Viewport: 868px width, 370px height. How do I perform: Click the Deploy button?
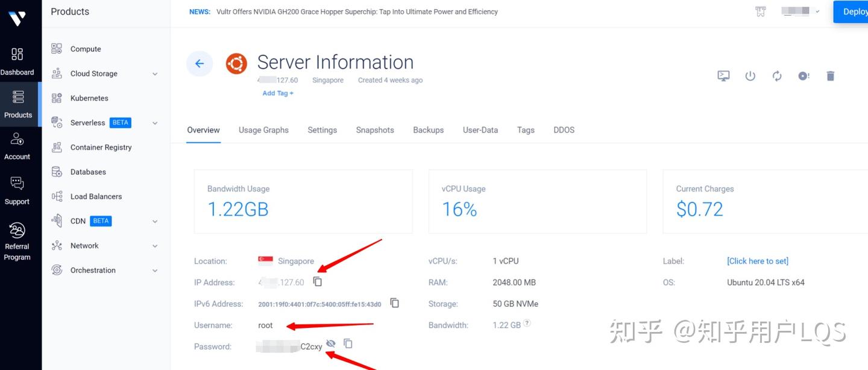(x=851, y=11)
